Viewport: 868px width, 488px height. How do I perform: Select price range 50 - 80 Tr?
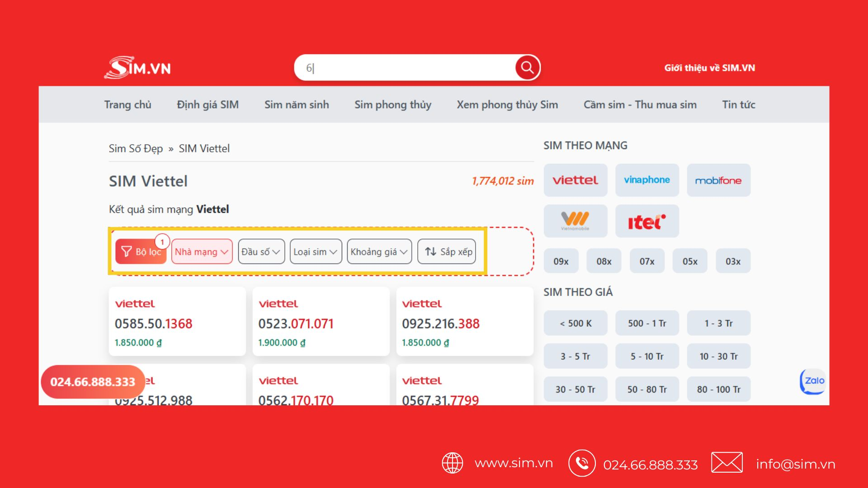[647, 389]
